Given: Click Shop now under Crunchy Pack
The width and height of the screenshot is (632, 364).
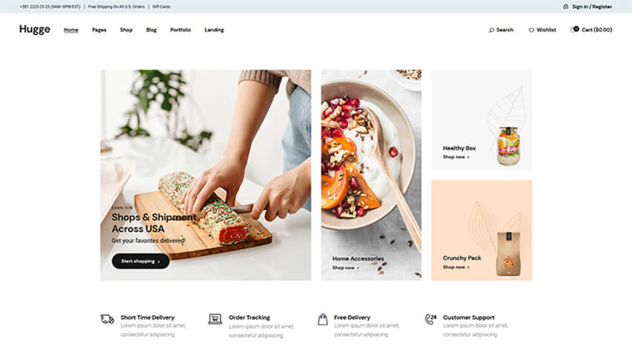Looking at the screenshot, I should coord(456,267).
